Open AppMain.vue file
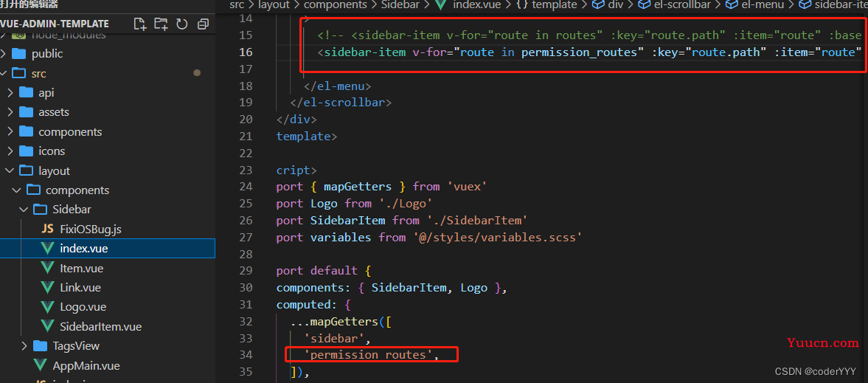868x383 pixels. click(x=86, y=366)
